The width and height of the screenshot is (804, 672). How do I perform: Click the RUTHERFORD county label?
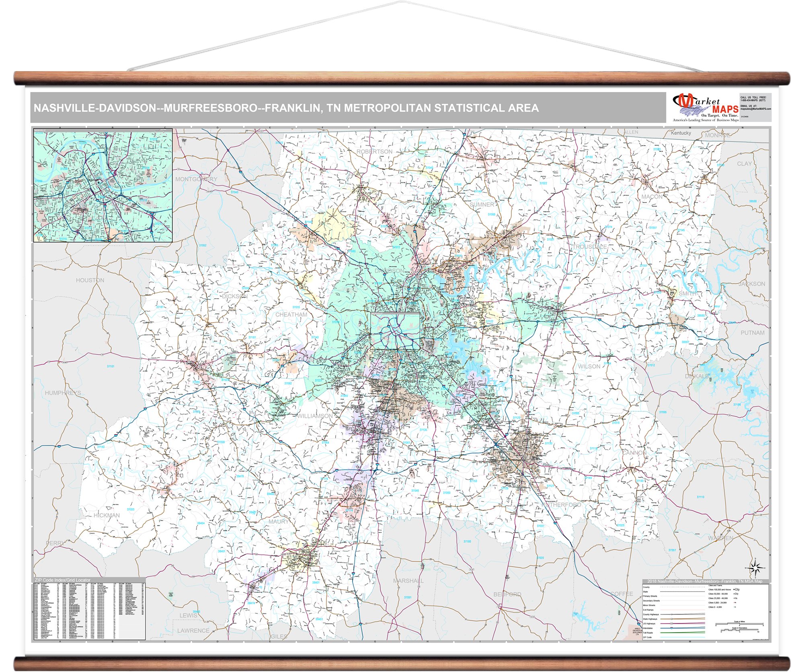point(561,504)
